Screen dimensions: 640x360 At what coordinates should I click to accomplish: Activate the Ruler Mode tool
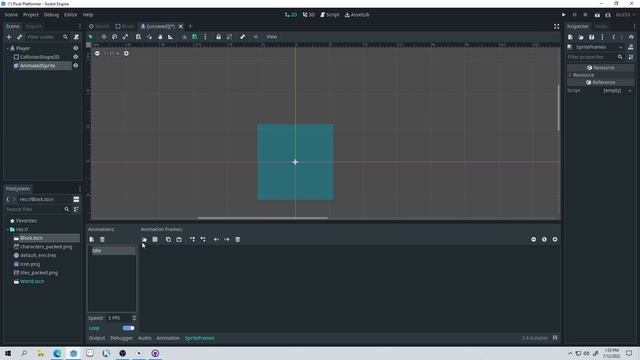point(171,37)
